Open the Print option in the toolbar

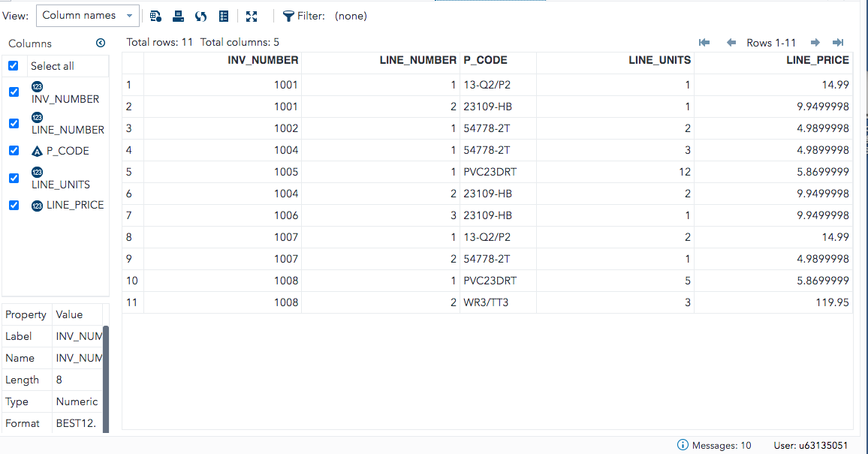click(x=178, y=16)
